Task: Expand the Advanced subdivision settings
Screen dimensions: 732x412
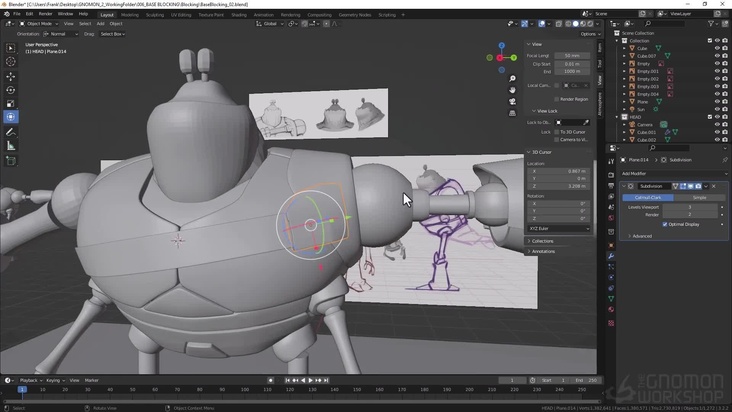Action: click(642, 236)
